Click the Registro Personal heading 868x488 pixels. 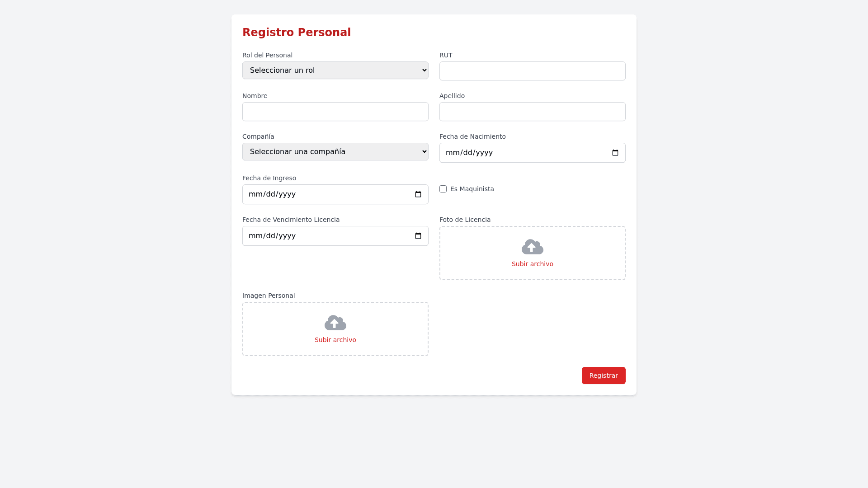(x=296, y=33)
